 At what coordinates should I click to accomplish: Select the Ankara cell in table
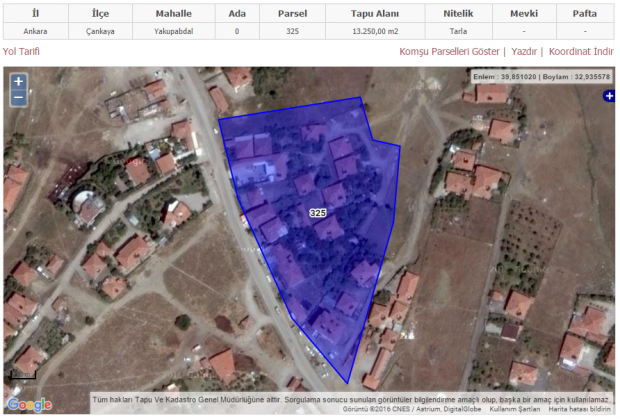click(36, 31)
